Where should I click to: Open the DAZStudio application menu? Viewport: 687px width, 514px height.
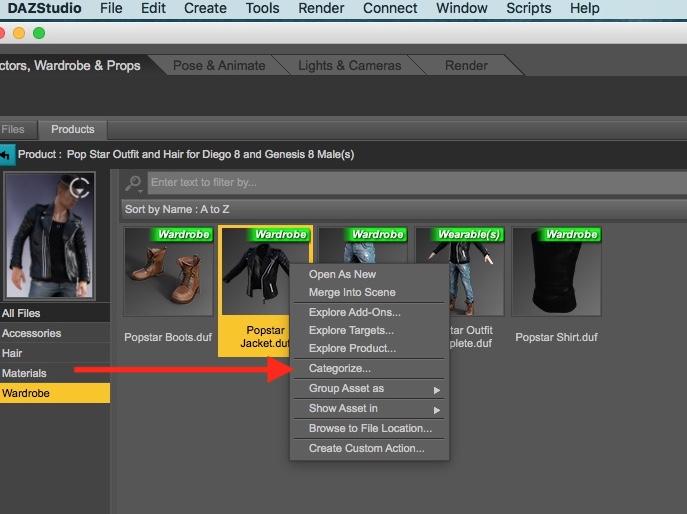(x=44, y=8)
